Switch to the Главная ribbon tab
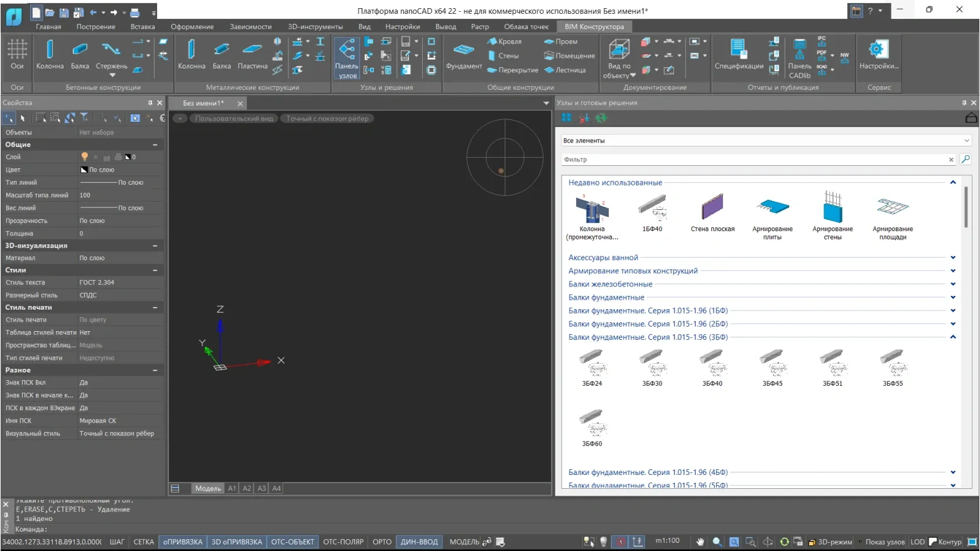Image resolution: width=980 pixels, height=551 pixels. click(x=48, y=27)
